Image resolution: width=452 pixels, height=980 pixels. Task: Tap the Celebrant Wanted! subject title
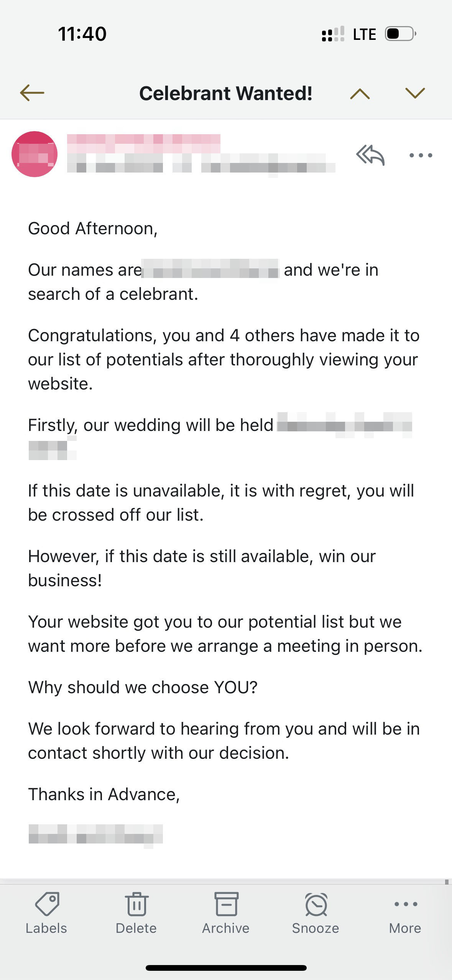point(226,93)
